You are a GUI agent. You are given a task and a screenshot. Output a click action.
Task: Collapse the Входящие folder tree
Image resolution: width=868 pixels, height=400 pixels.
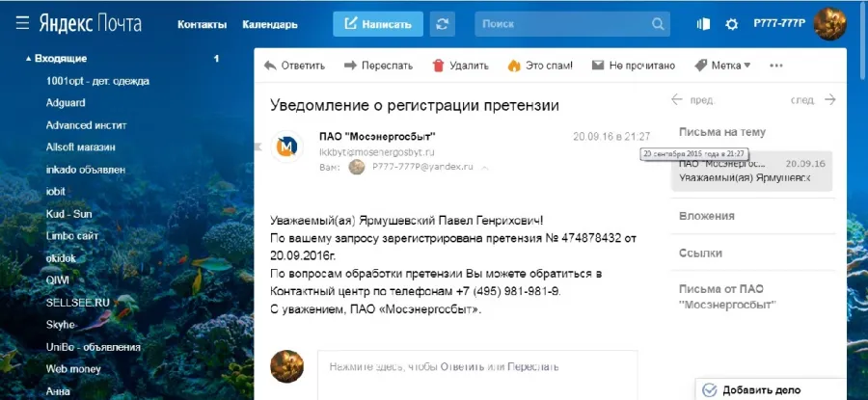[x=28, y=59]
